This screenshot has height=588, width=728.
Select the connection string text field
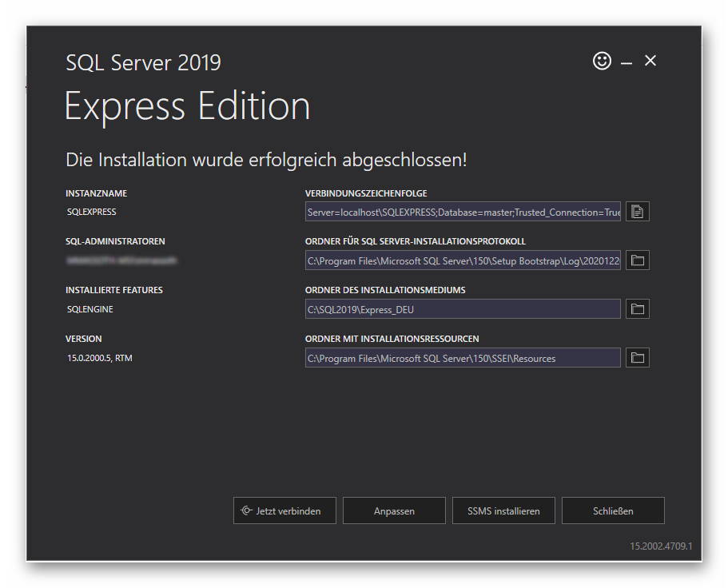click(x=462, y=211)
